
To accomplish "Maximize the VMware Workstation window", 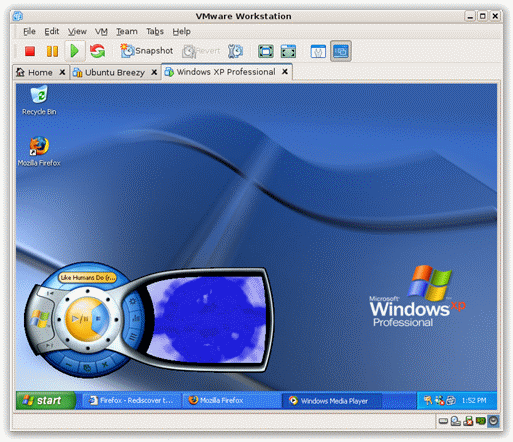I will [x=482, y=16].
